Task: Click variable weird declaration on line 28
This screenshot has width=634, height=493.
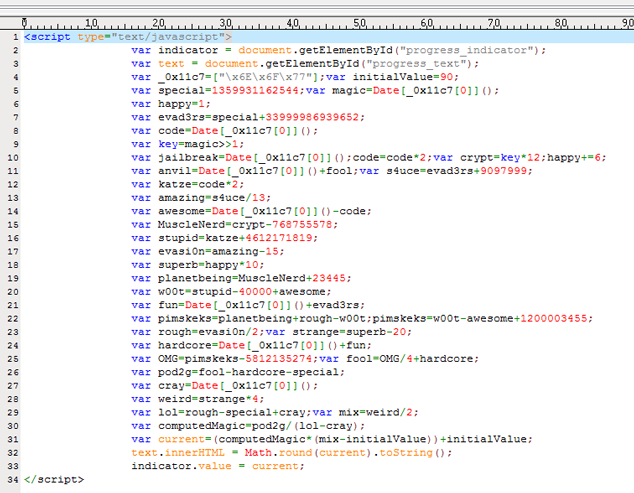Action: point(175,399)
